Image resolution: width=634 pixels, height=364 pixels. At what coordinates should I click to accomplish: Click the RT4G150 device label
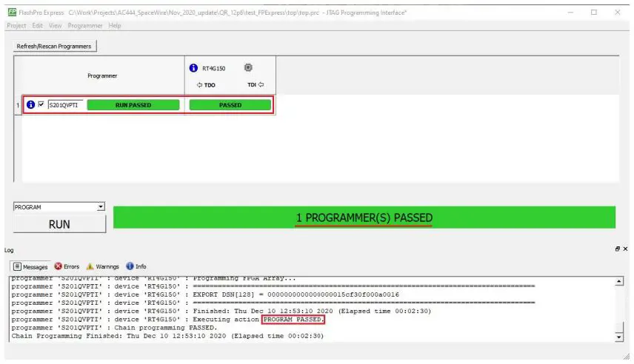[x=214, y=68]
